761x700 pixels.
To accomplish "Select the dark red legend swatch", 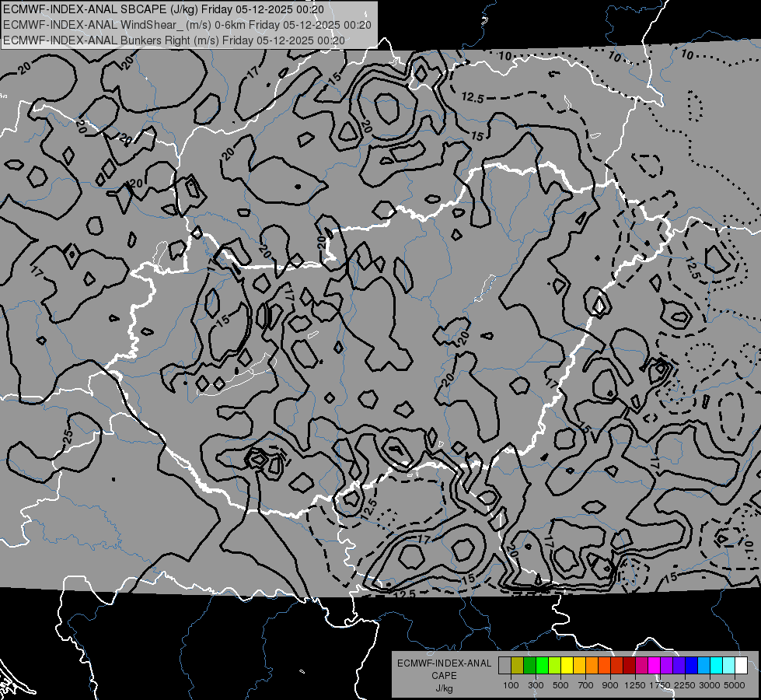I will (629, 665).
